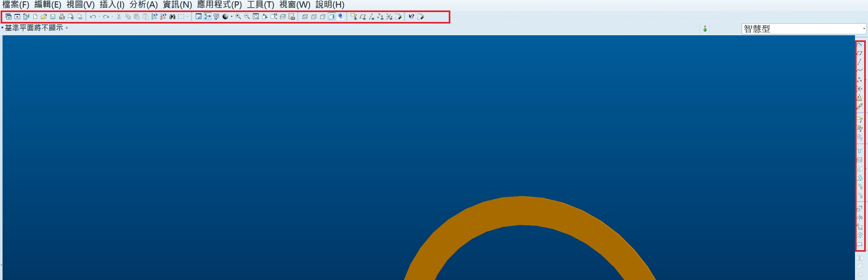
Task: Click the traffic light regeneration status indicator
Action: [x=705, y=29]
